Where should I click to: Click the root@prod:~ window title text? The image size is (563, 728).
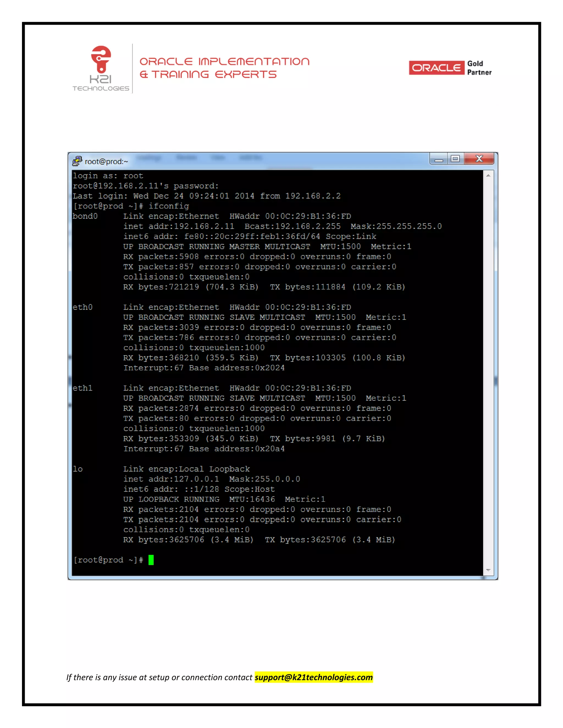[106, 162]
